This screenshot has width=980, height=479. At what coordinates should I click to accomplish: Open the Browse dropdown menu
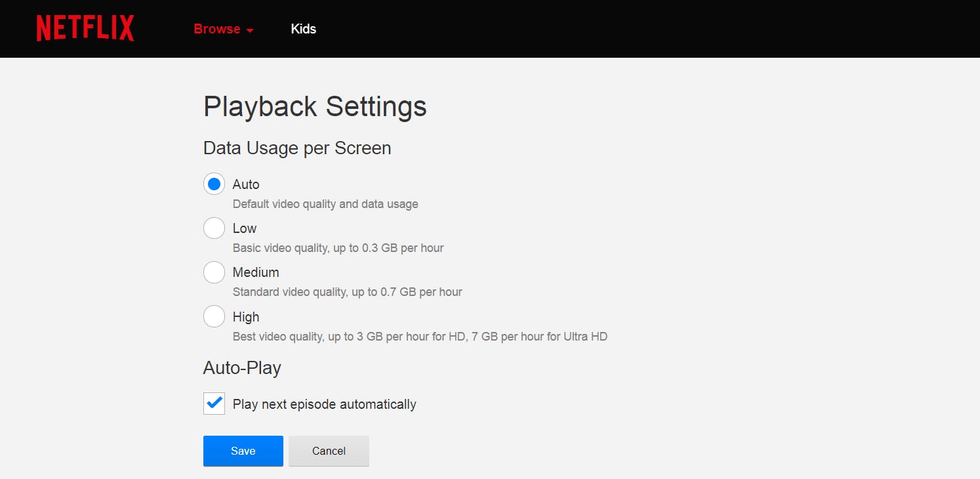[x=224, y=29]
